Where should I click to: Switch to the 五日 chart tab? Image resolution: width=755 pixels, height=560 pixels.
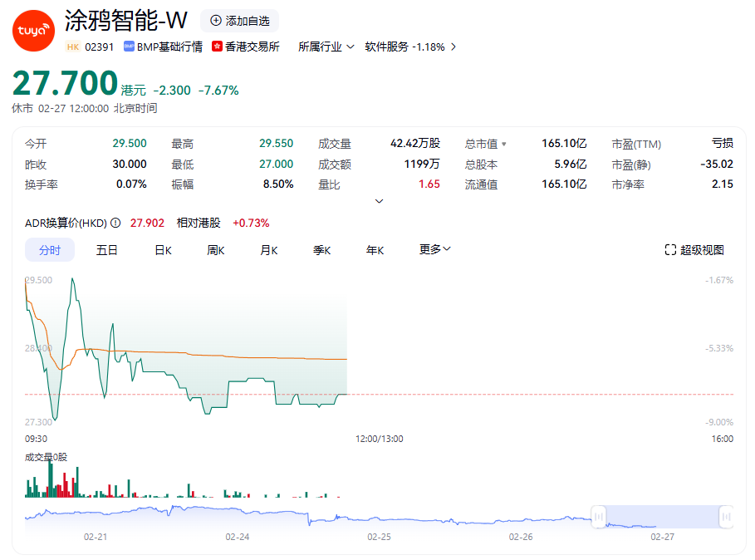tap(106, 250)
